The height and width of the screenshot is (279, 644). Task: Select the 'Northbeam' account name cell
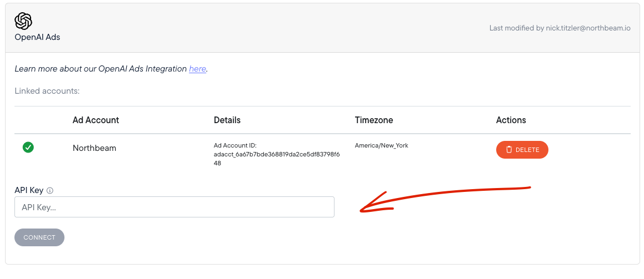click(94, 148)
